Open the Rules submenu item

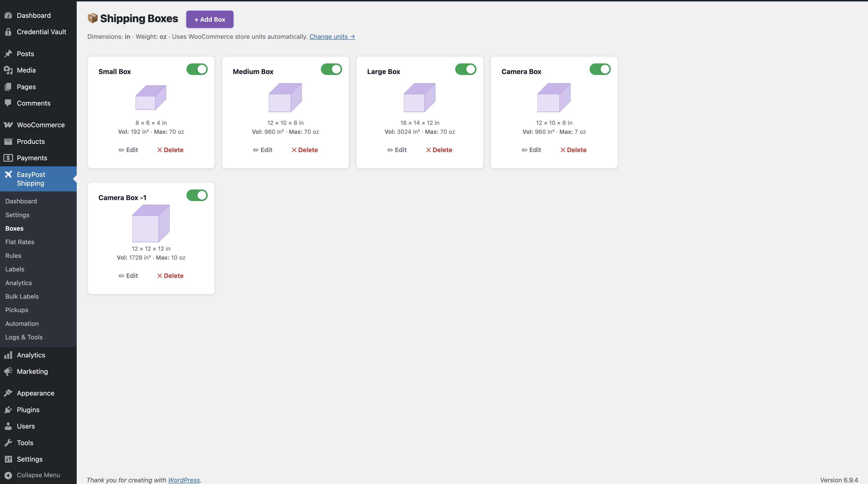[x=14, y=256]
